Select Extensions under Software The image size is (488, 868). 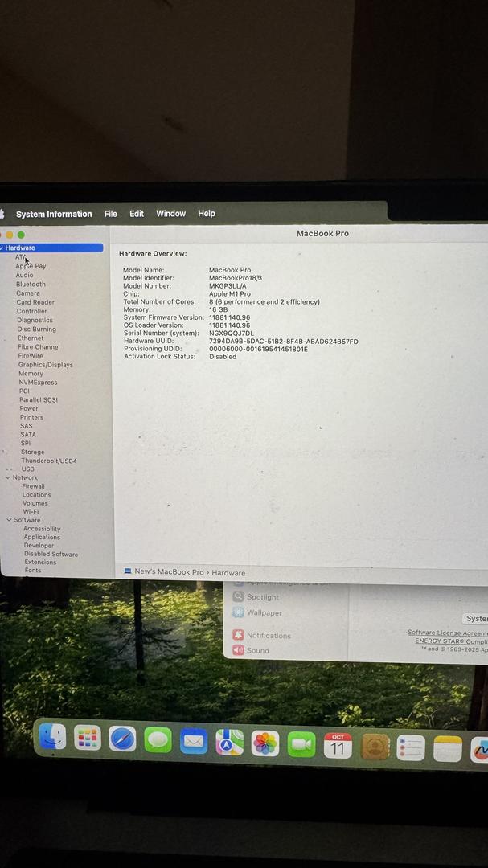tap(40, 563)
